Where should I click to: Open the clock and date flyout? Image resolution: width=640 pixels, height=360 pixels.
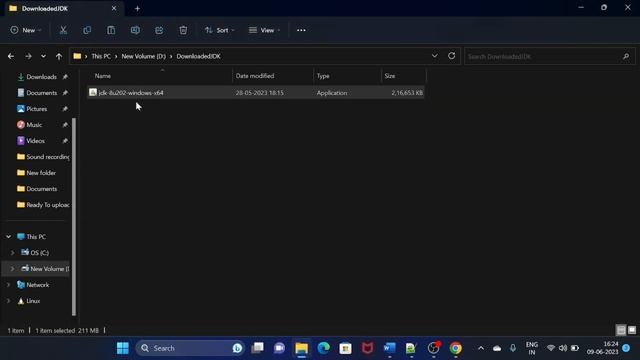(x=602, y=348)
